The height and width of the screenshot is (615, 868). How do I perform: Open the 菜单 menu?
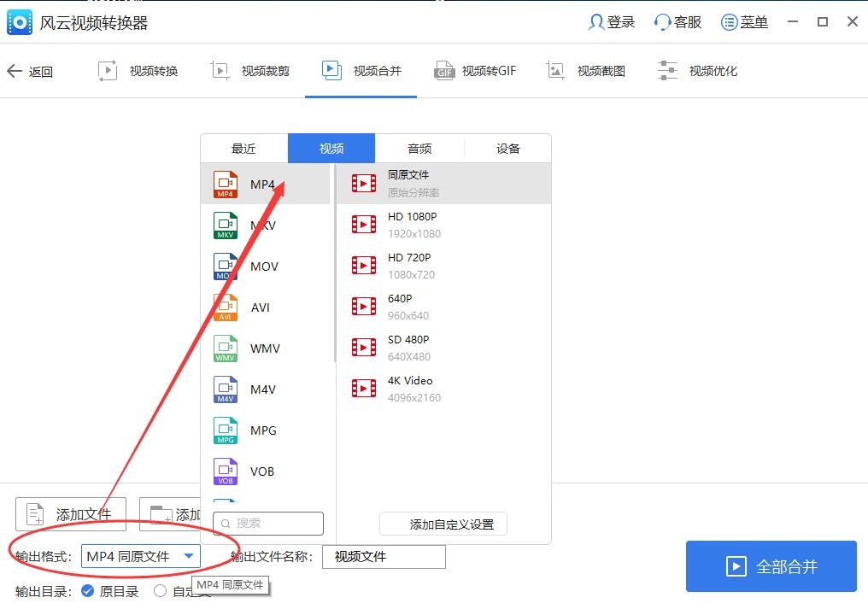tap(744, 21)
